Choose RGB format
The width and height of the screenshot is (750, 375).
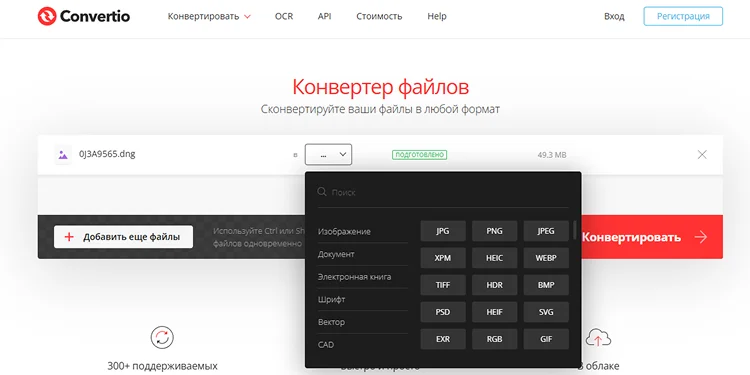tap(495, 339)
